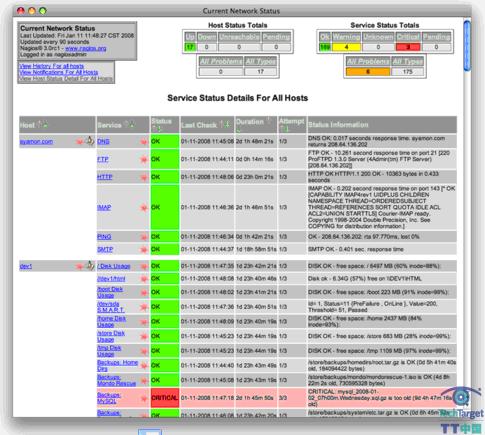Click the red star icon in FTP row
This screenshot has height=435, width=485.
[144, 160]
